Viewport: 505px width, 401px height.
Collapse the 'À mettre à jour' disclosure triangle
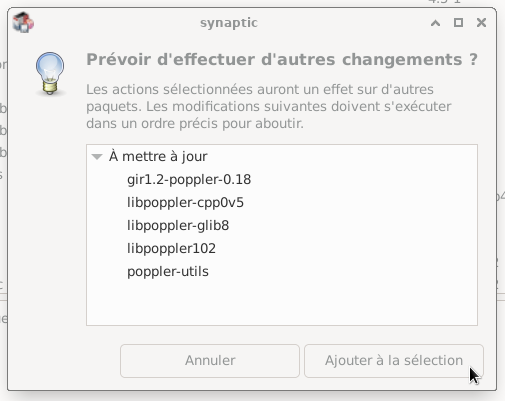pyautogui.click(x=97, y=157)
